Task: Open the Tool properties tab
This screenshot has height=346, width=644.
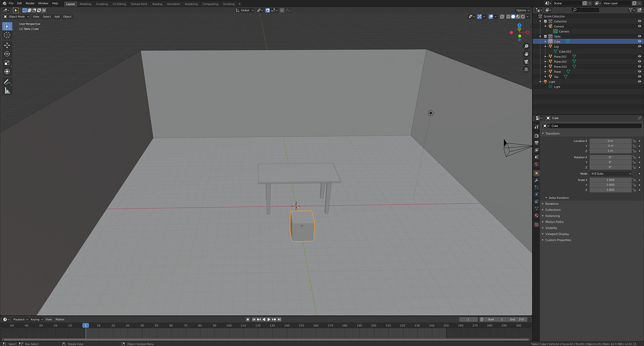Action: (536, 127)
